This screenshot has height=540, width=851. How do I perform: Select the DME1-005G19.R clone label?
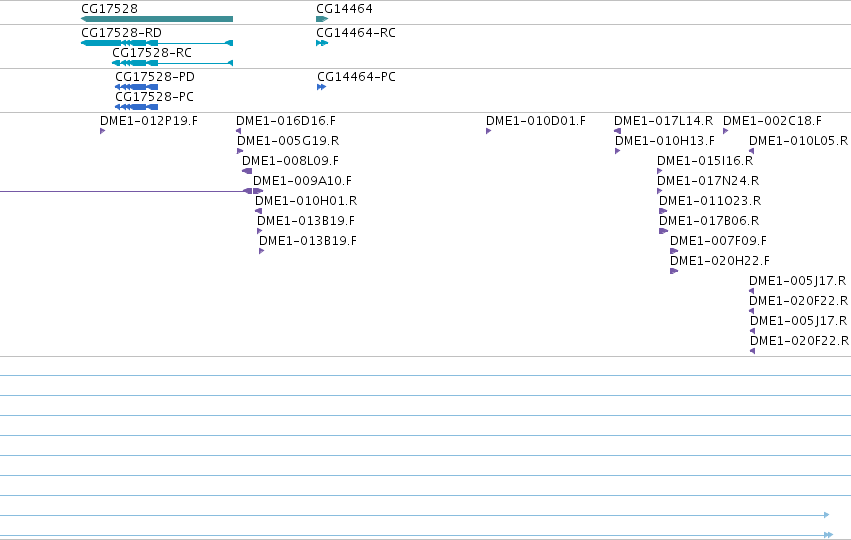click(288, 141)
